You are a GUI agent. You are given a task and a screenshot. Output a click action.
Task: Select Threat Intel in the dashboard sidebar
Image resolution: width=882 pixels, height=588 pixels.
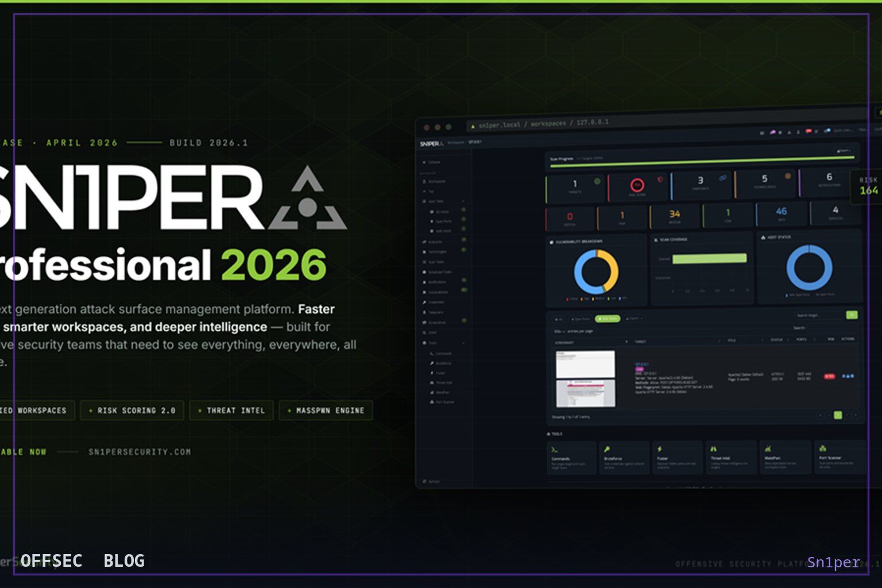coord(441,382)
